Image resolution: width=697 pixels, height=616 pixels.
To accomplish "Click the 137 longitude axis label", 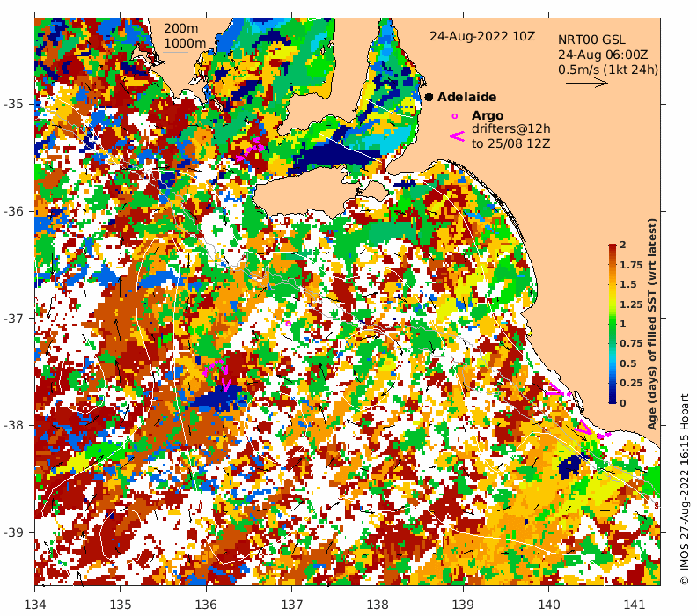I will pos(292,605).
